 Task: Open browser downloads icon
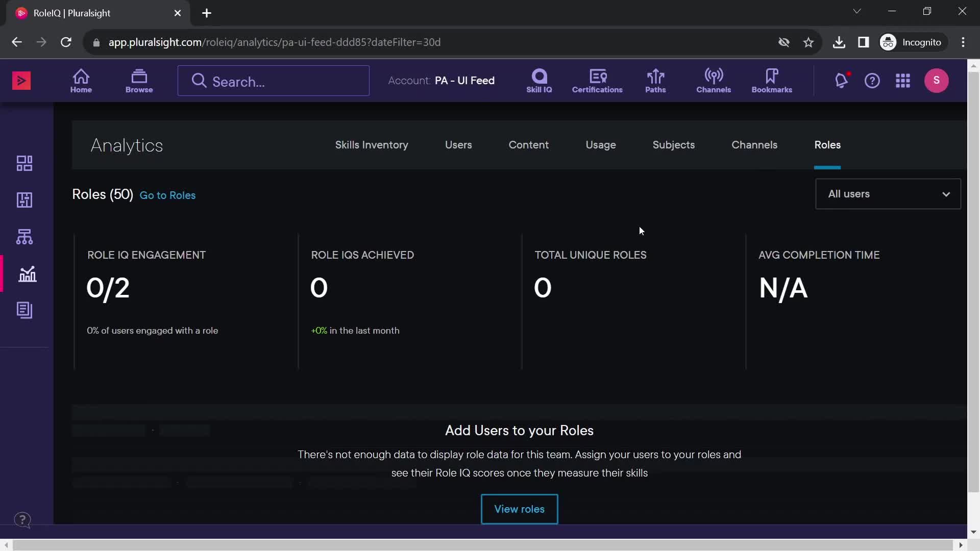click(x=839, y=42)
